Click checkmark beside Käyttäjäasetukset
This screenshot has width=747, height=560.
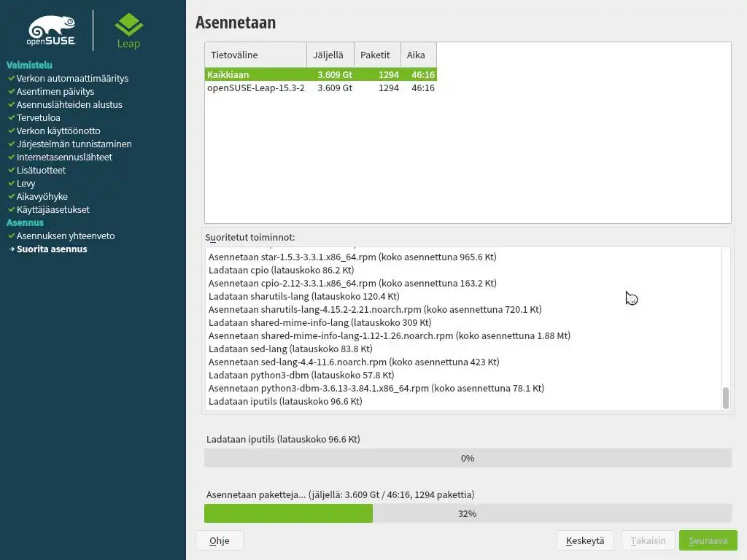[x=12, y=209]
